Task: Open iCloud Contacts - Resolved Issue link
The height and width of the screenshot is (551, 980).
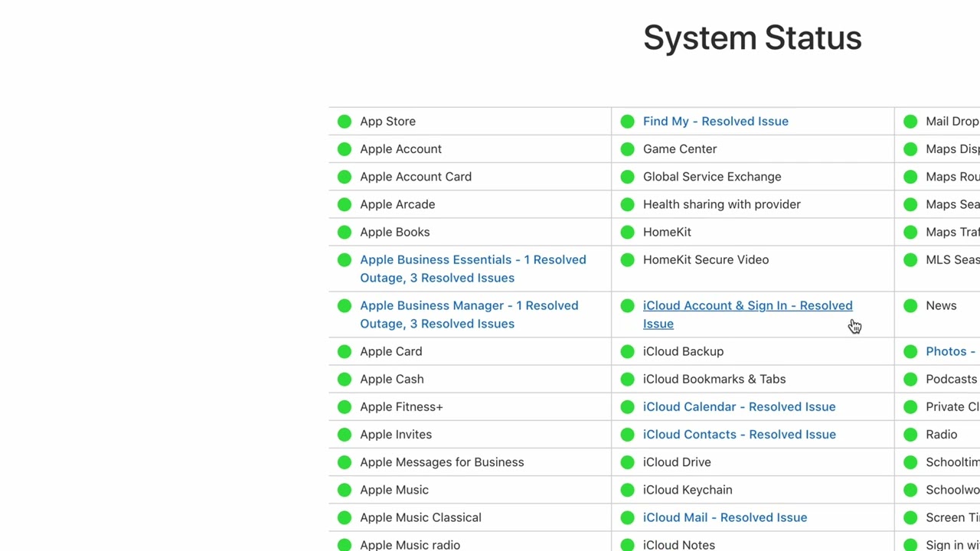Action: tap(740, 434)
